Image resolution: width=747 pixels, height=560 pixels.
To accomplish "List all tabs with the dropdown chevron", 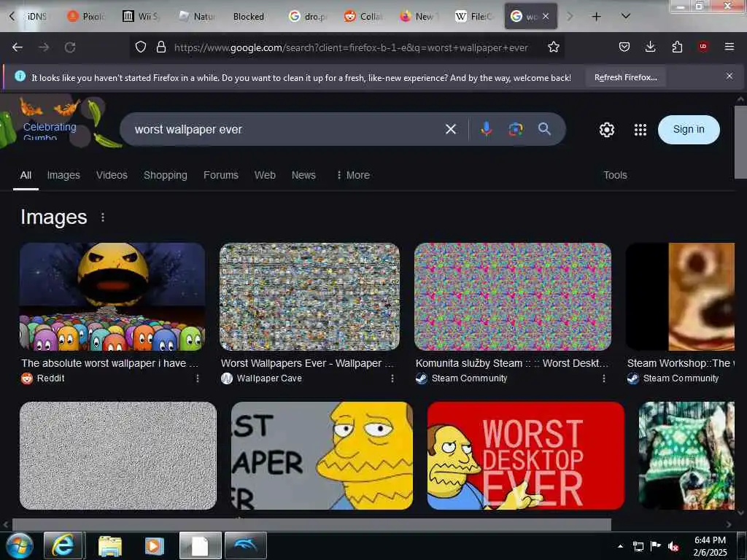I will [626, 16].
